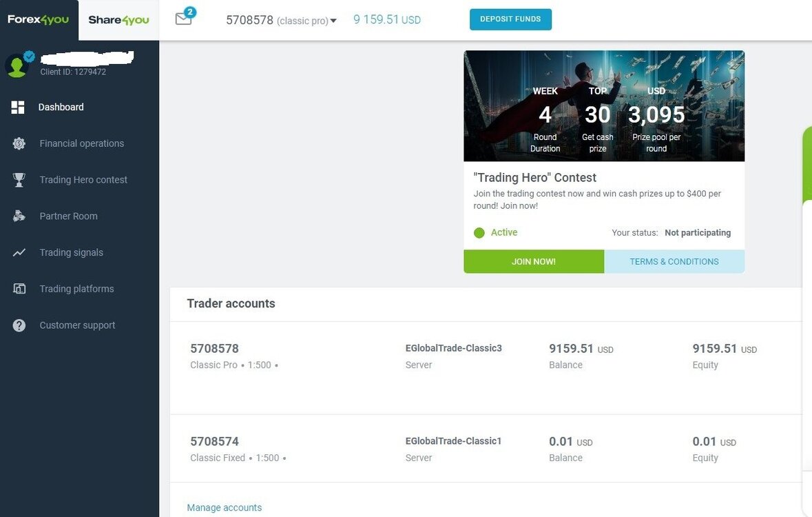Click the Manage accounts link
The height and width of the screenshot is (517, 812).
point(225,507)
